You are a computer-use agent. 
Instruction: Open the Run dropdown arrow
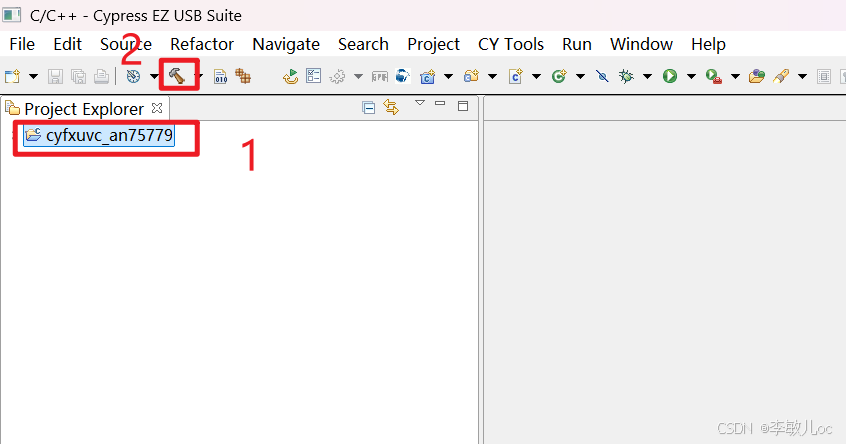[691, 77]
